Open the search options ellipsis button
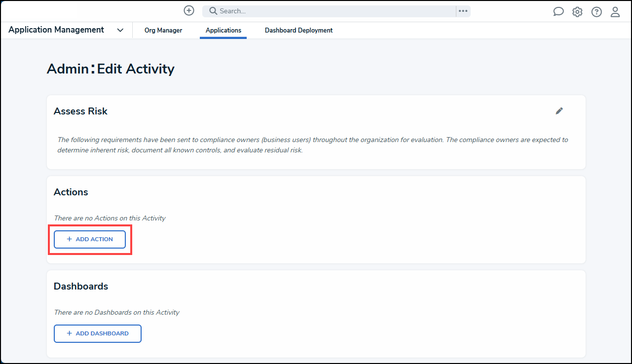This screenshot has width=632, height=364. tap(463, 11)
